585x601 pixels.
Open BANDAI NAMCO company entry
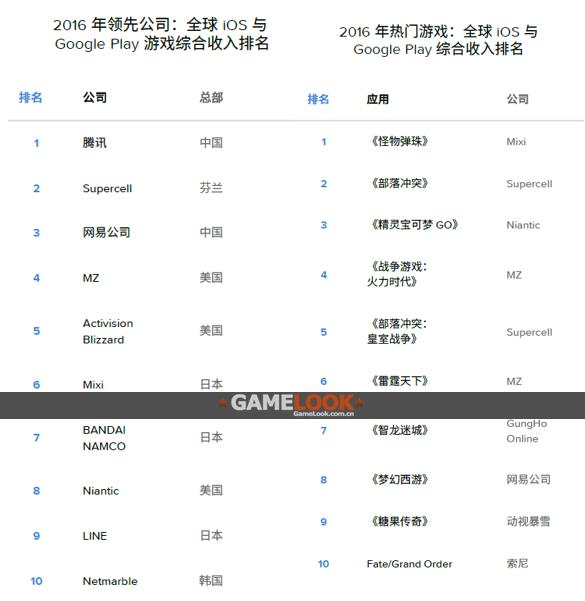click(104, 438)
